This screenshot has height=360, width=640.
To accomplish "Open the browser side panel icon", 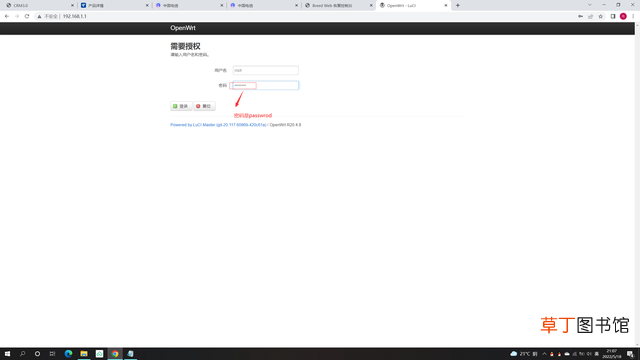I will (x=613, y=16).
